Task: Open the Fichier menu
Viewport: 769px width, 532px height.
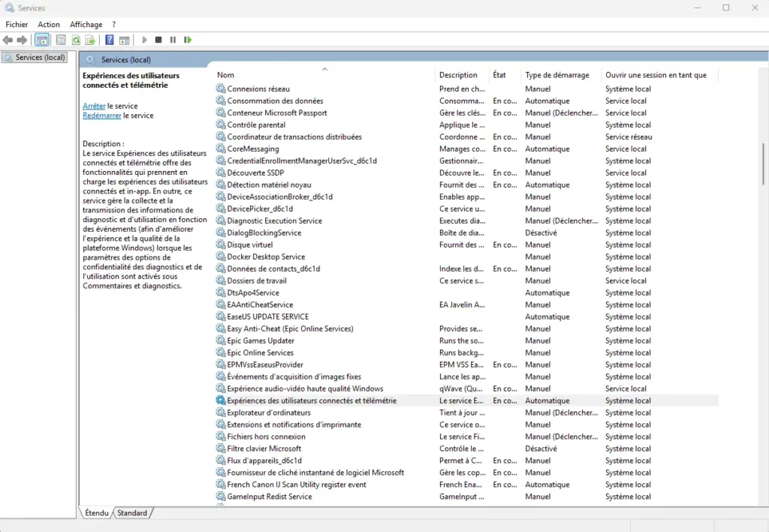Action: tap(17, 24)
